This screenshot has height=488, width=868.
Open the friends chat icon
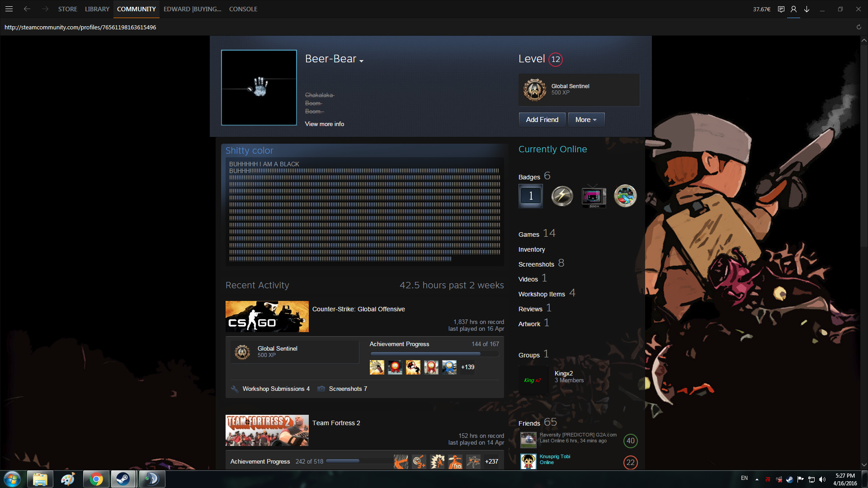coord(781,9)
